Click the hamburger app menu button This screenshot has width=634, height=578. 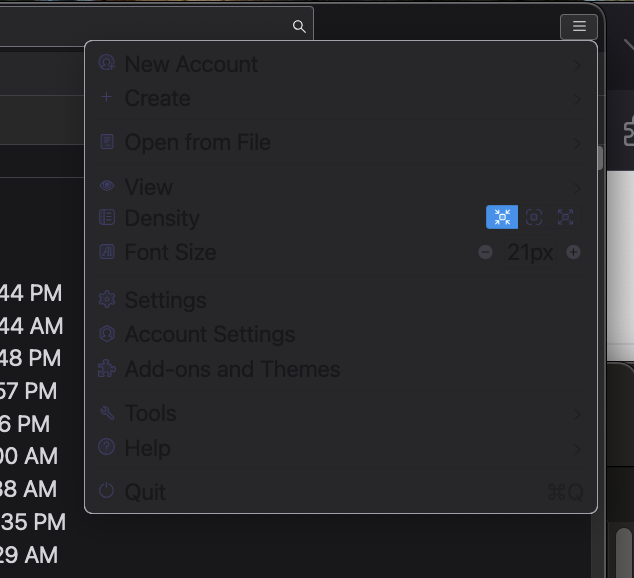(x=579, y=27)
